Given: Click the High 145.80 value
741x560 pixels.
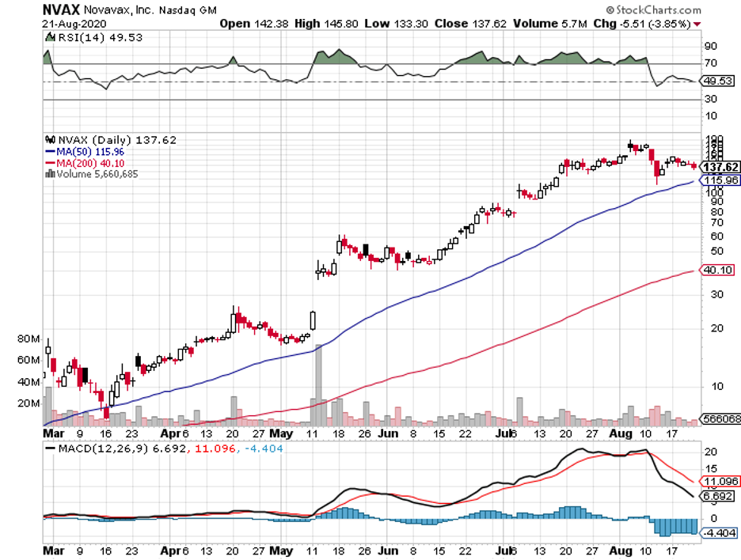Looking at the screenshot, I should click(x=326, y=24).
